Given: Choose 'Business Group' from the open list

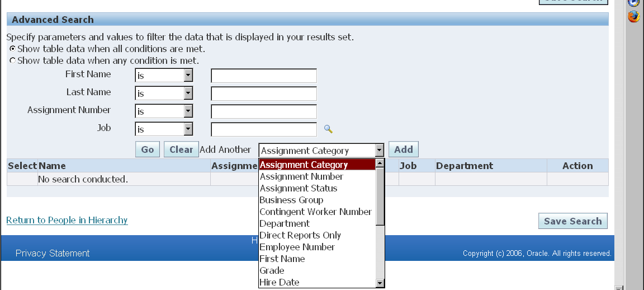Looking at the screenshot, I should (291, 200).
